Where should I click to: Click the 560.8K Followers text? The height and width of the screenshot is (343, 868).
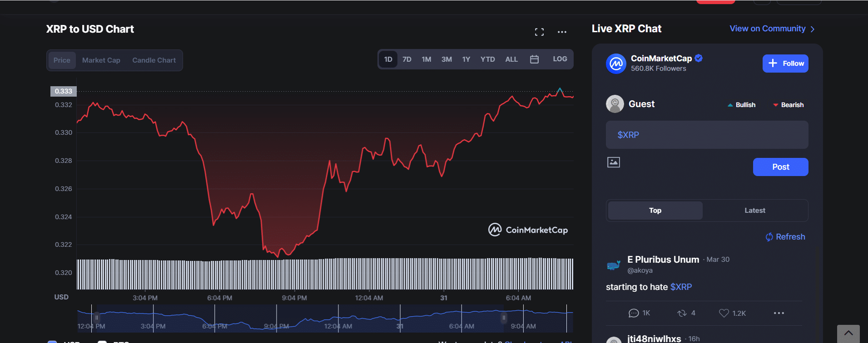coord(659,69)
